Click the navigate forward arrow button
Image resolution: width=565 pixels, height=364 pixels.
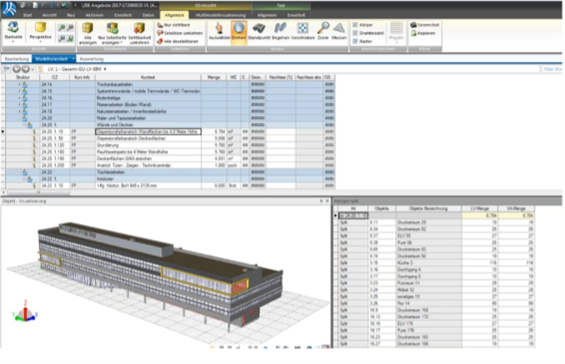[x=26, y=69]
